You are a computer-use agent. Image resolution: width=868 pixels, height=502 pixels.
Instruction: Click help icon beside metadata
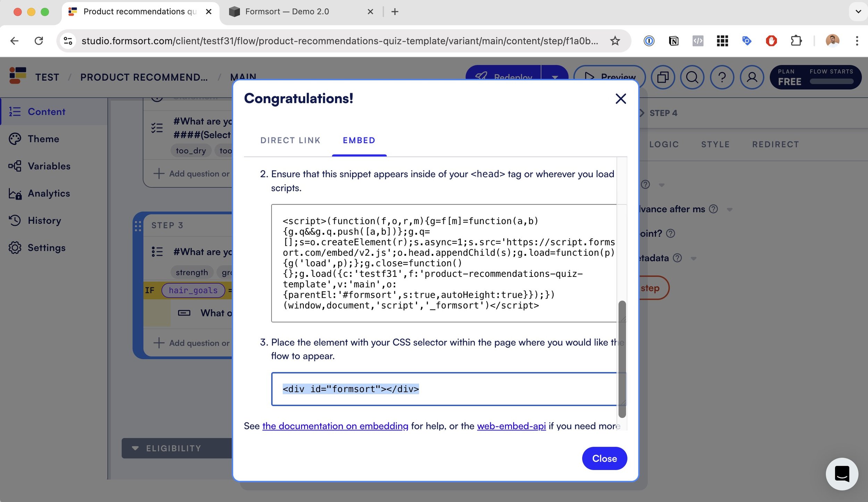pyautogui.click(x=677, y=258)
